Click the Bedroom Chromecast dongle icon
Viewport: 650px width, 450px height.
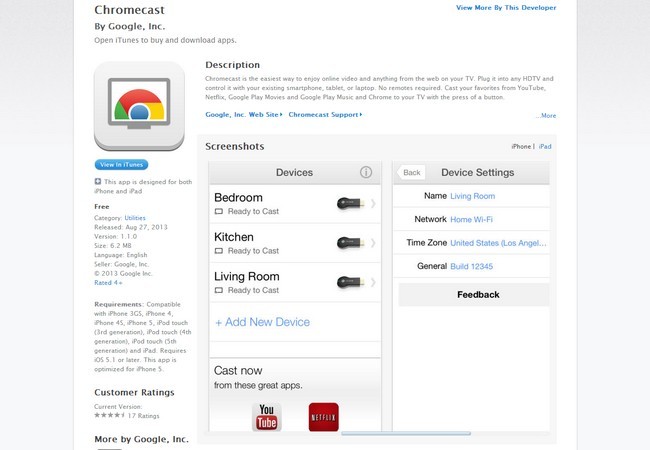(x=351, y=203)
